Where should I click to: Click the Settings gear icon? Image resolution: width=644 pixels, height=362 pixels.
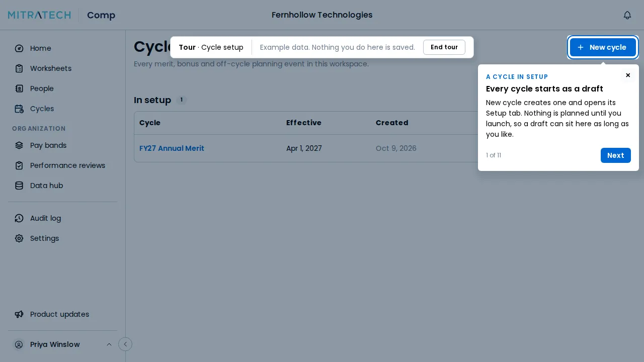click(19, 238)
